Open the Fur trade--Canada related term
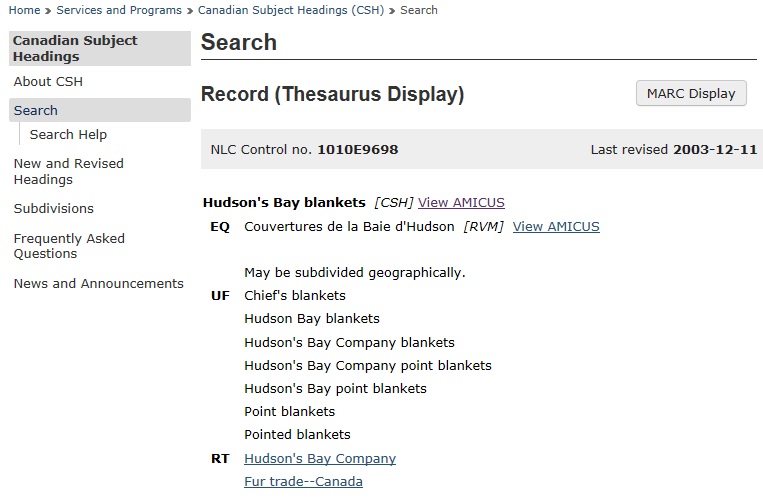The image size is (763, 498). tap(303, 481)
